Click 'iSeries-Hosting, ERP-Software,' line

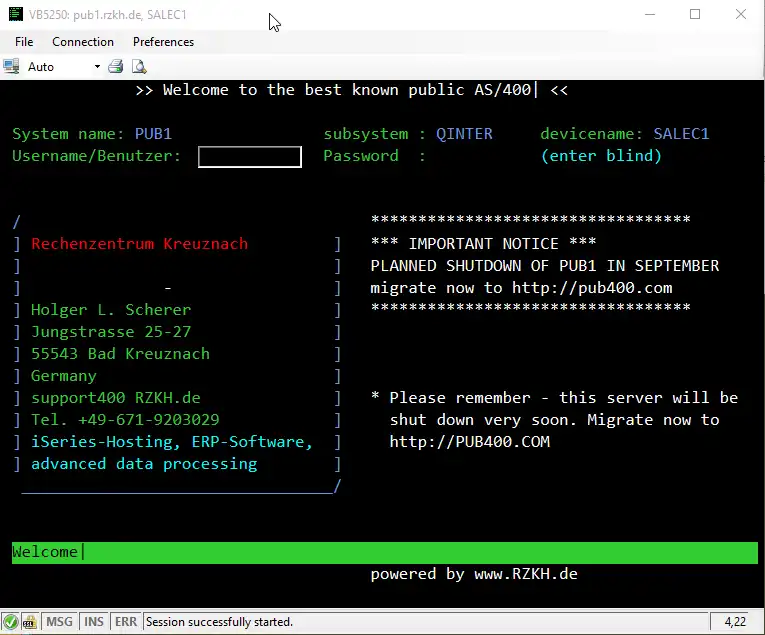pos(172,442)
